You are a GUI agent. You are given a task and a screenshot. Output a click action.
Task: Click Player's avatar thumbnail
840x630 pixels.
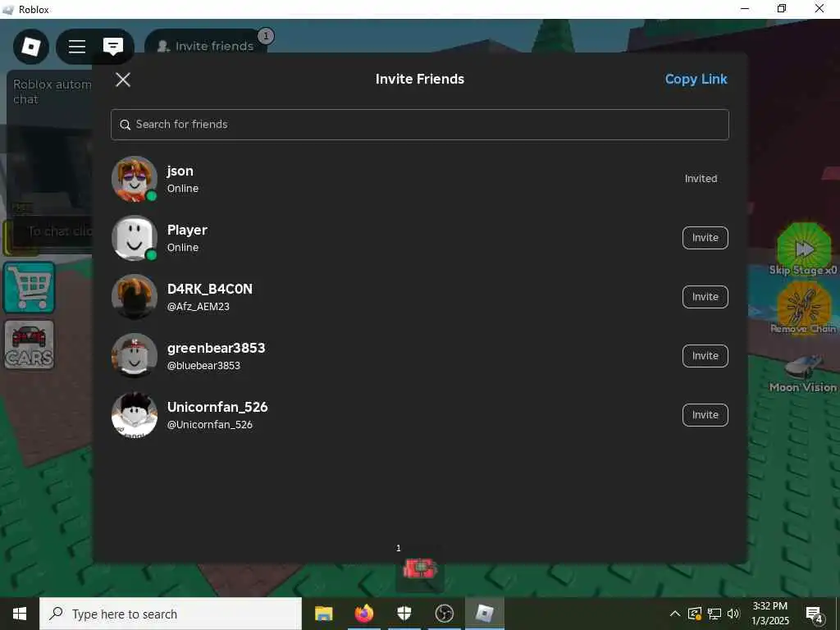pos(134,238)
